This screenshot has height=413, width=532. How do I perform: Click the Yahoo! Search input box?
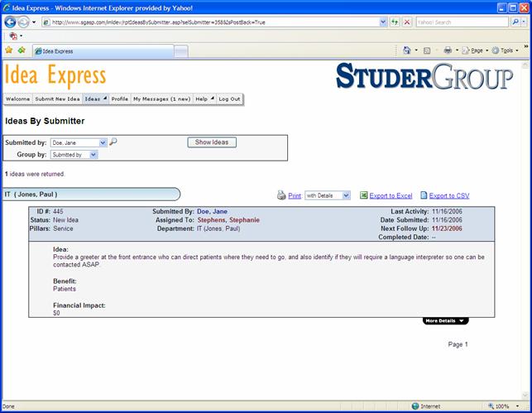(463, 22)
